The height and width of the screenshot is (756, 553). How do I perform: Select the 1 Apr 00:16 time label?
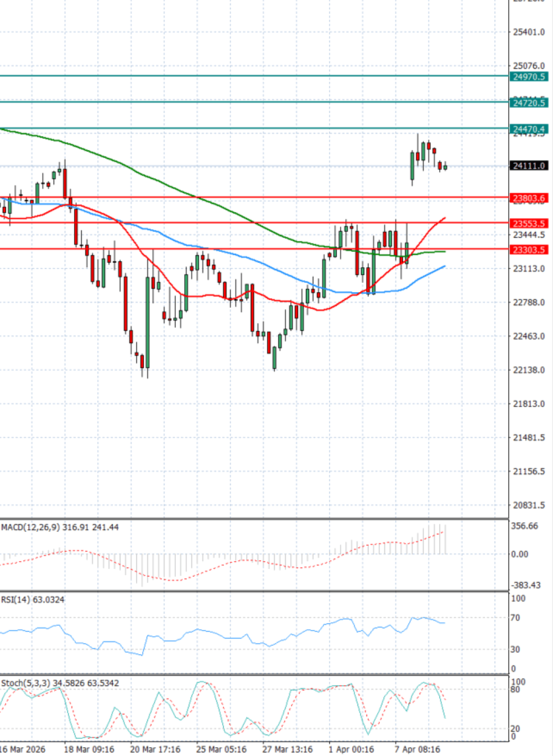click(351, 749)
